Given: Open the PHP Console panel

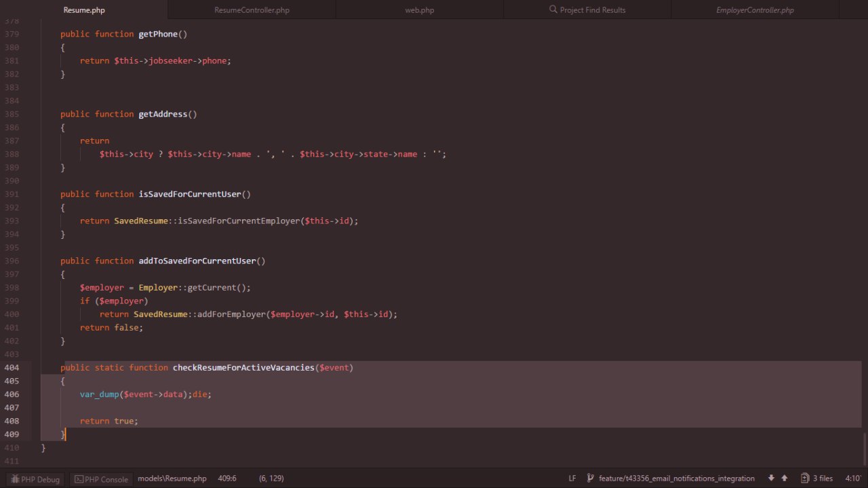Looking at the screenshot, I should 101,479.
